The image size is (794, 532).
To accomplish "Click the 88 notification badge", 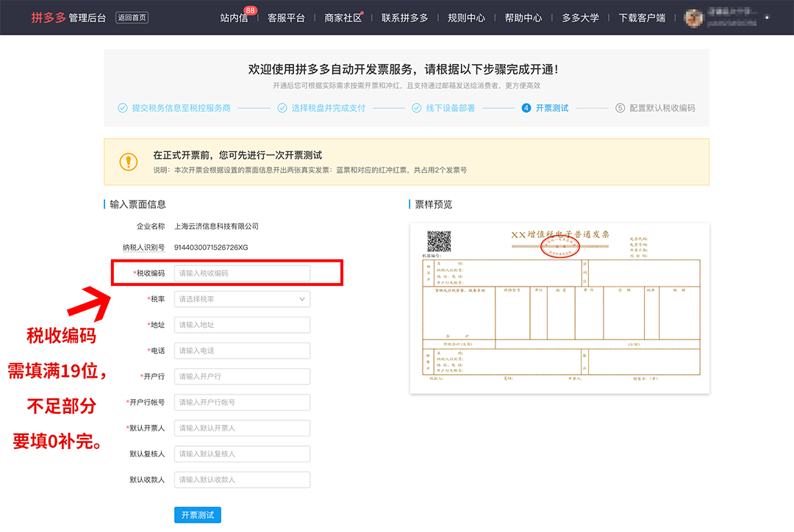I will pyautogui.click(x=250, y=10).
